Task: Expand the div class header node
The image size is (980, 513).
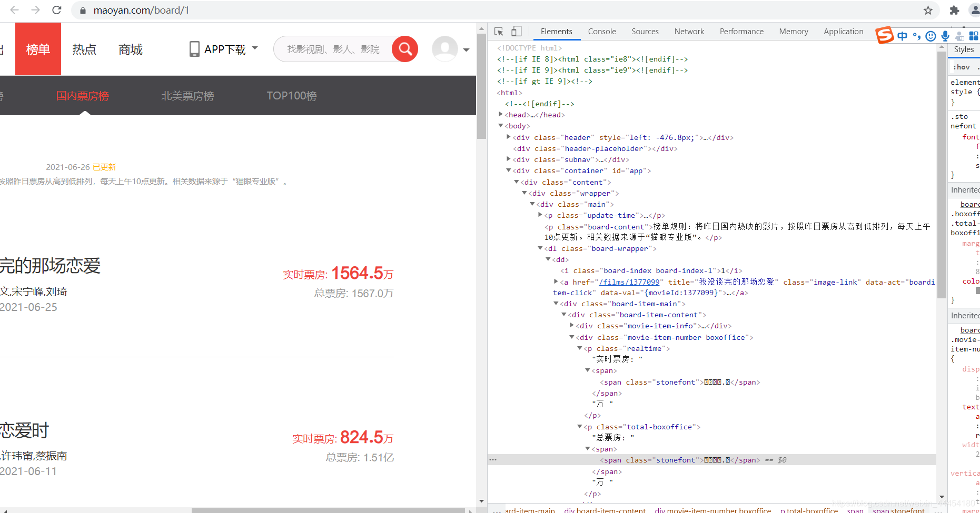Action: point(509,137)
